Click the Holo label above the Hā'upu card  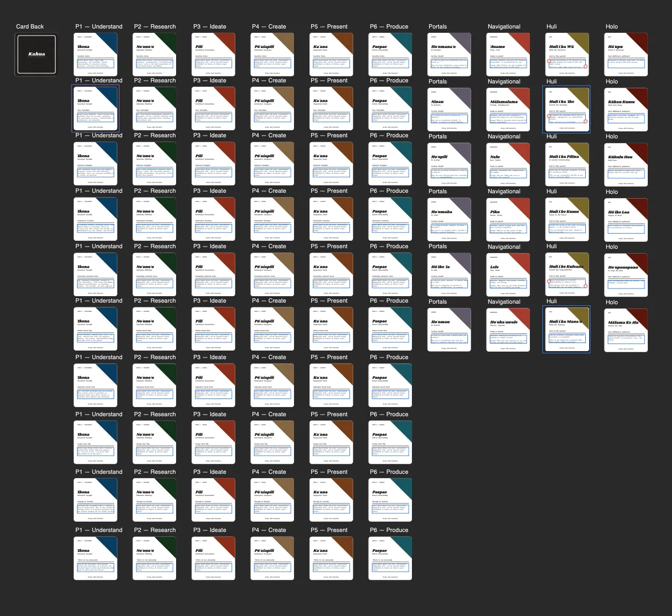[612, 26]
